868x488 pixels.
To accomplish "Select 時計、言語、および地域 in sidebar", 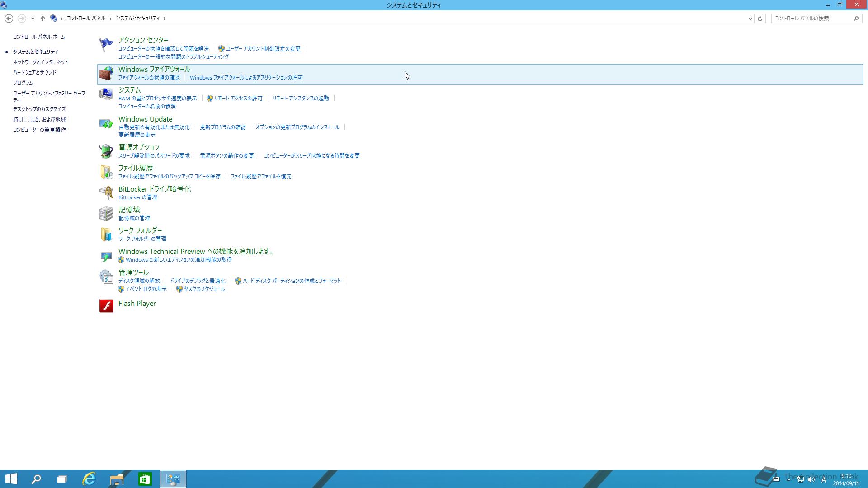I will 39,120.
